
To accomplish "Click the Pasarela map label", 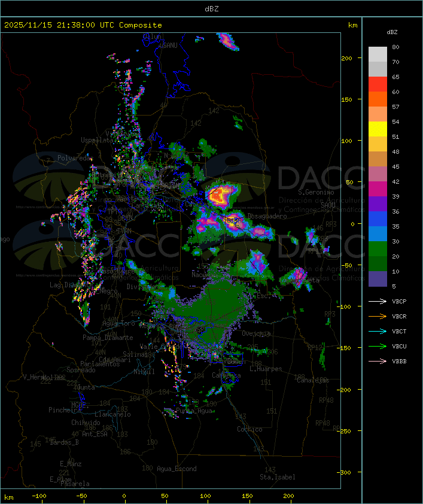I will point(75,484).
